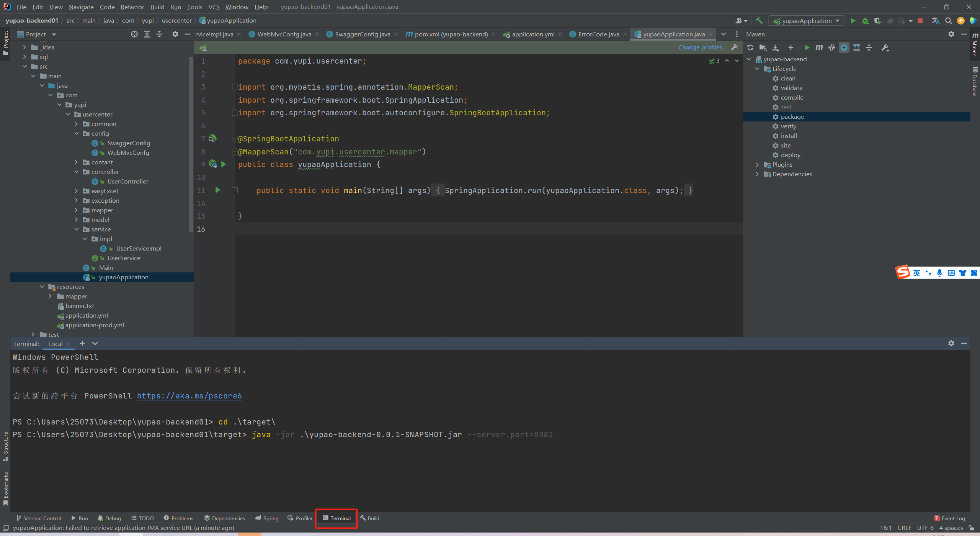Image resolution: width=980 pixels, height=536 pixels.
Task: Open Search Everywhere magnifier
Action: click(948, 21)
